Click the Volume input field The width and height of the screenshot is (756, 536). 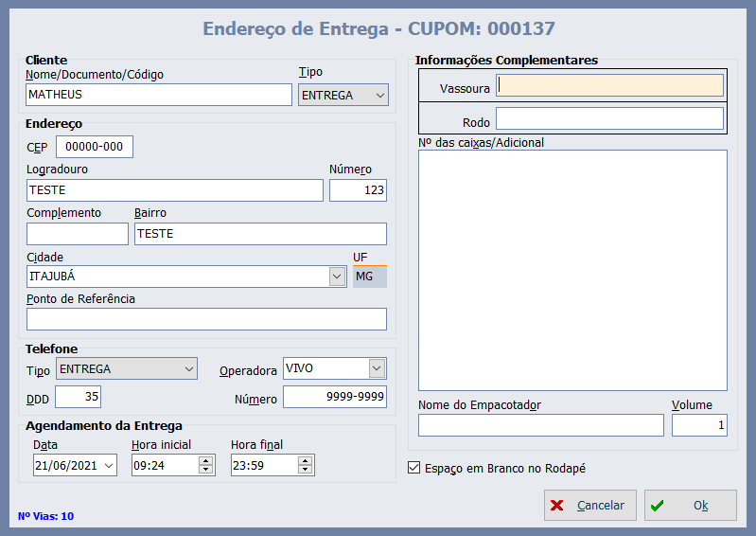699,425
